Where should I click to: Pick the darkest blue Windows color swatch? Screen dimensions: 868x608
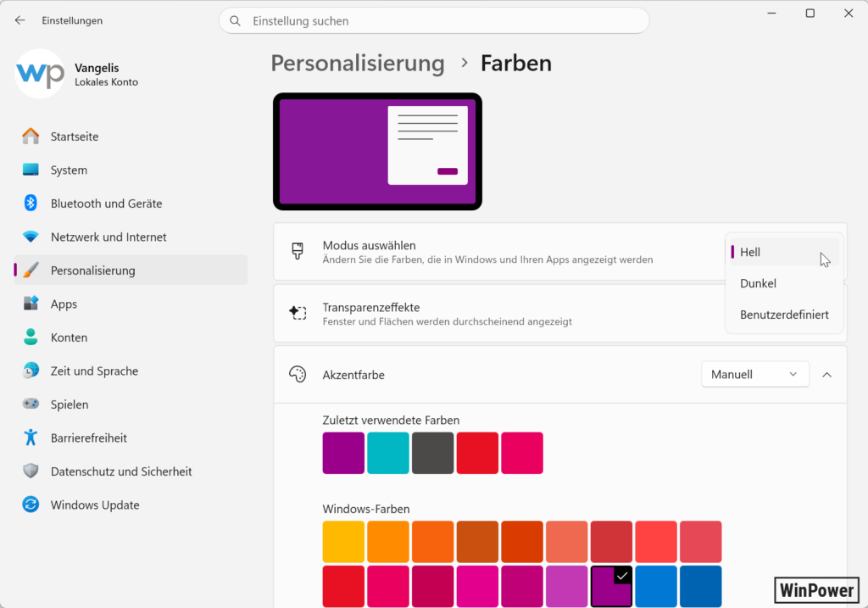click(x=701, y=587)
